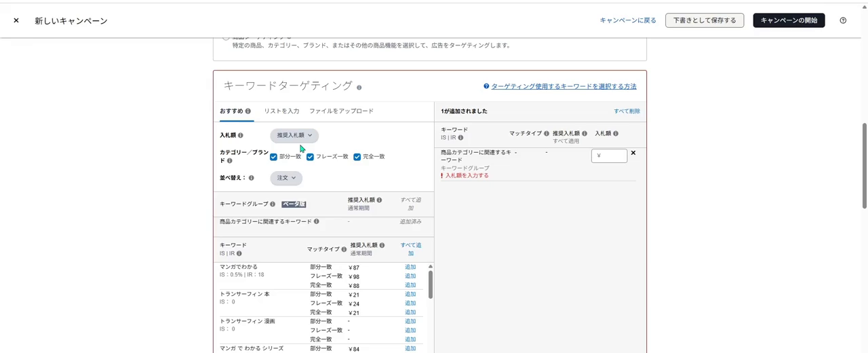Click the page vertical scrollbar thumb
This screenshot has width=868, height=353.
click(865, 166)
